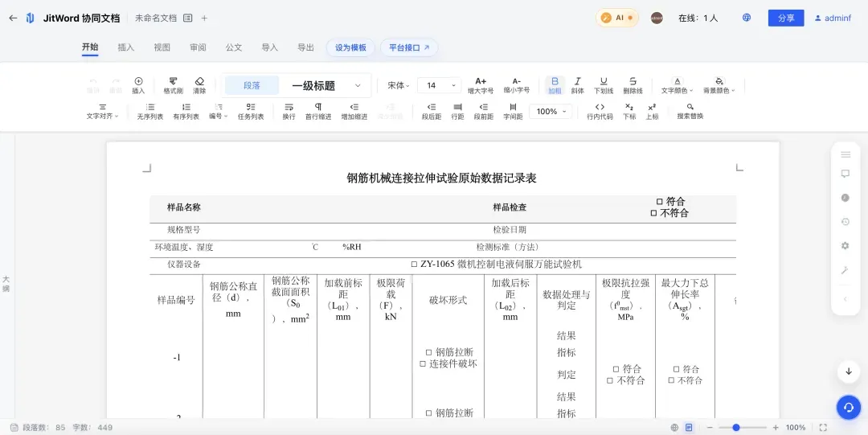Add a new document with plus icon
The width and height of the screenshot is (868, 435).
coord(204,18)
